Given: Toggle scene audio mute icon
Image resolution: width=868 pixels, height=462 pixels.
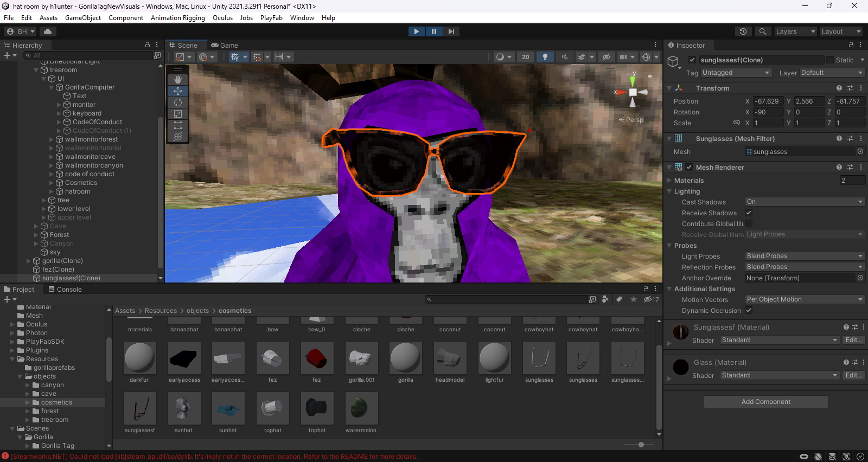Looking at the screenshot, I should 565,57.
